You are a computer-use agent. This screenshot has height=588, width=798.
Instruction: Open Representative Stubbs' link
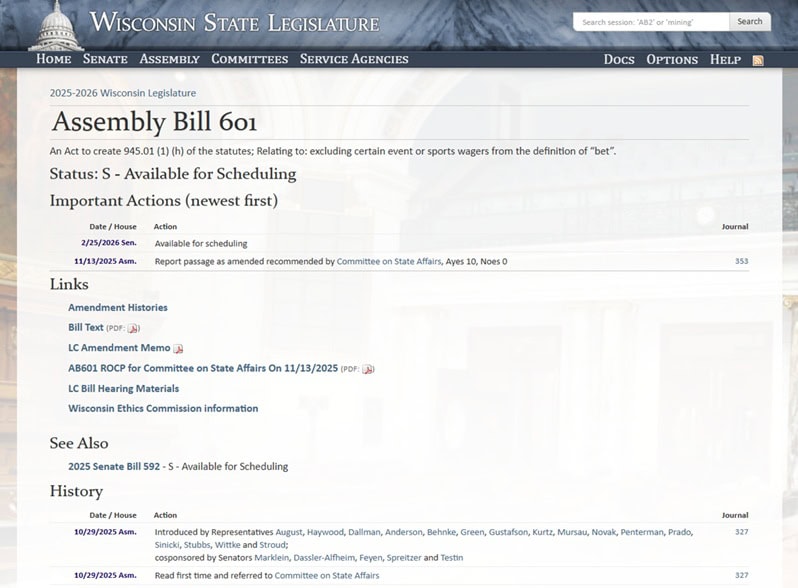tap(197, 545)
